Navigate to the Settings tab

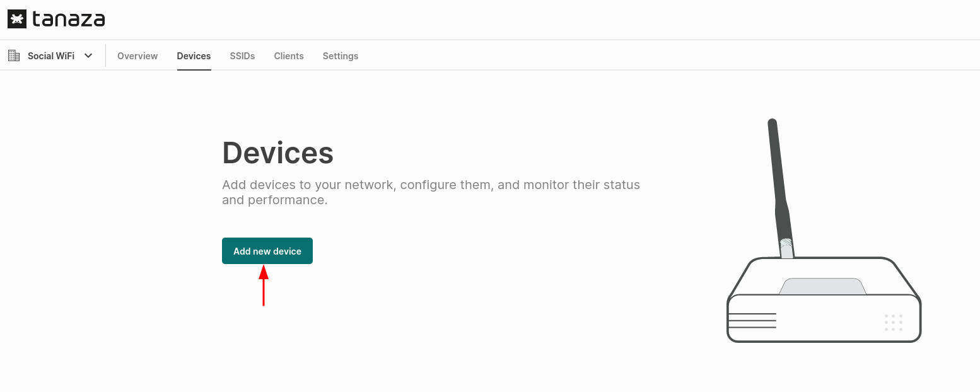point(341,56)
